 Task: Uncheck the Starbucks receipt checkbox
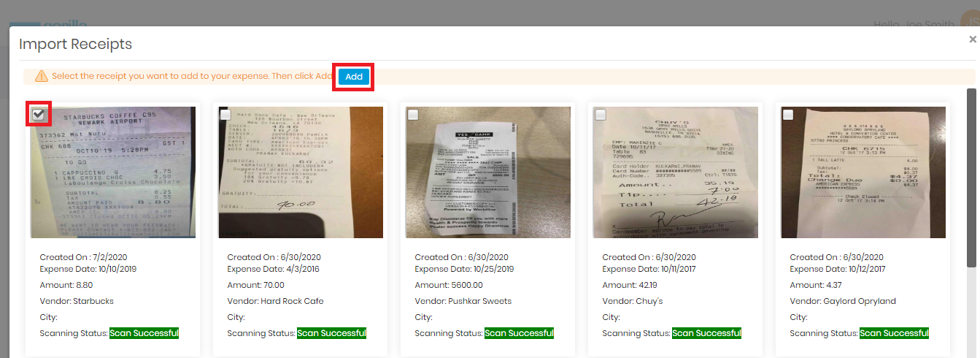pyautogui.click(x=39, y=114)
